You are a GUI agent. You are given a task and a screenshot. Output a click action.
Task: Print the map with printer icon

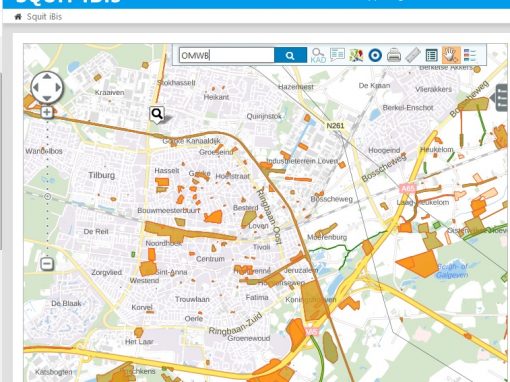coord(394,55)
